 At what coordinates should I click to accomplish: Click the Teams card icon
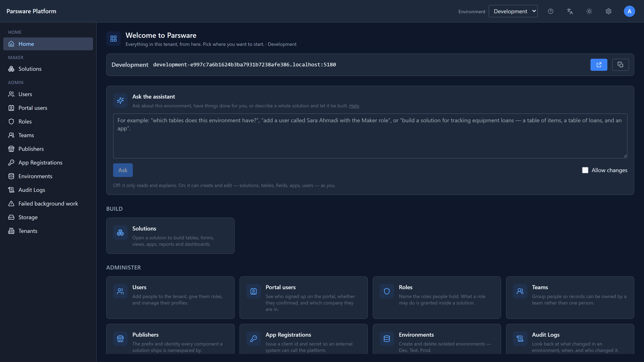[x=520, y=291]
